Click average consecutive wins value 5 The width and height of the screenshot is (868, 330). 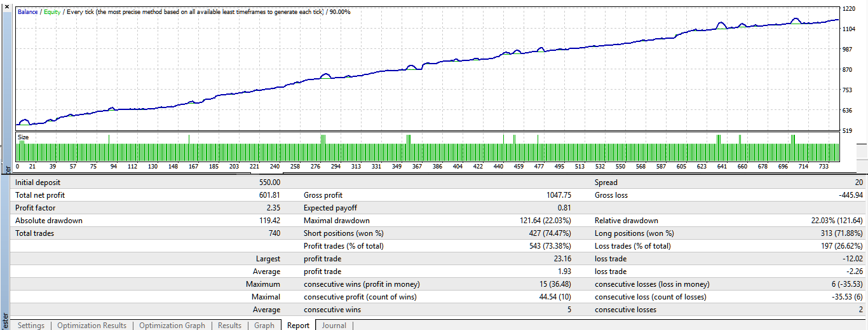(569, 310)
